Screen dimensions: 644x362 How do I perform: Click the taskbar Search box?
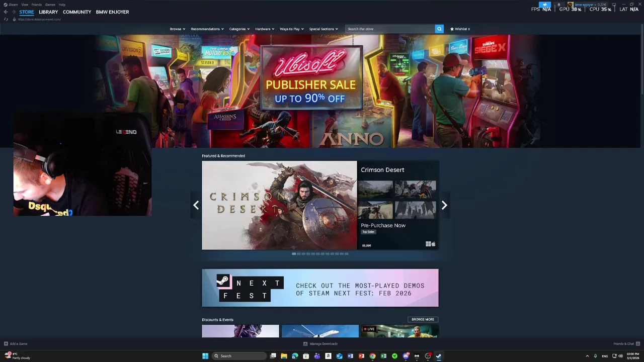point(239,356)
